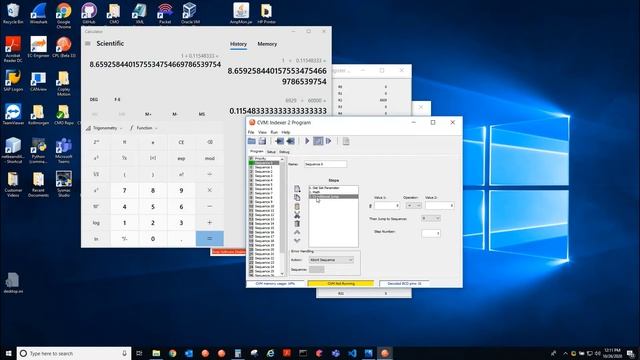Image resolution: width=640 pixels, height=360 pixels.
Task: Click the Step Number field
Action: pos(431,233)
